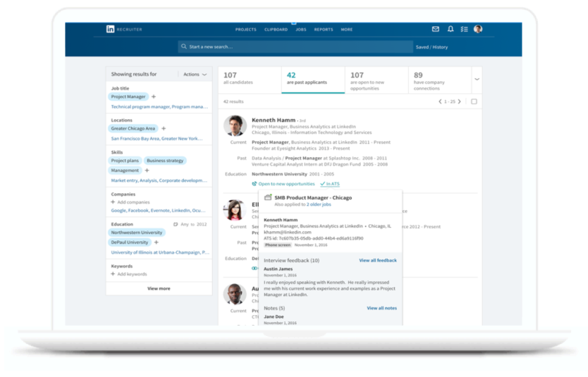Click suggested University of Illinois at Urbana-Champaign
Screen dimensions: 588x377
(156, 252)
